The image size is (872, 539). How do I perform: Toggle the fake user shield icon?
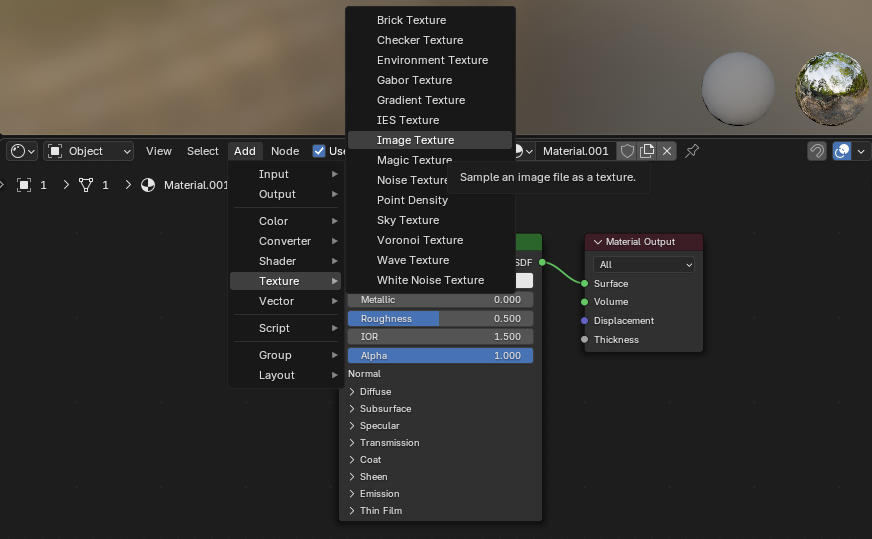tap(627, 151)
